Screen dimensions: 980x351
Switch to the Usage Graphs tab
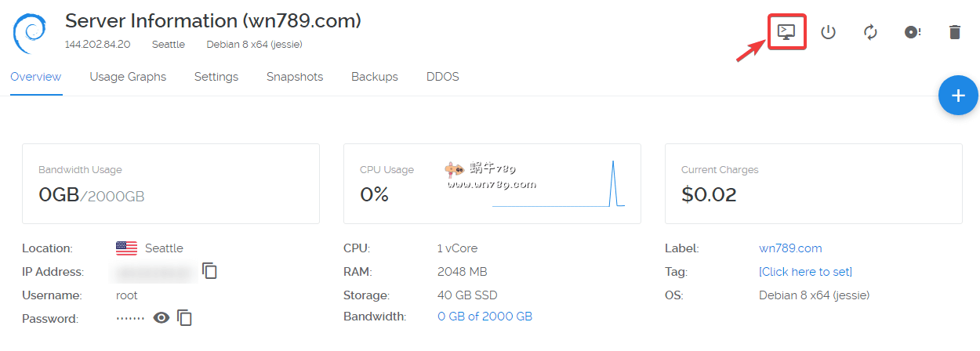point(128,77)
